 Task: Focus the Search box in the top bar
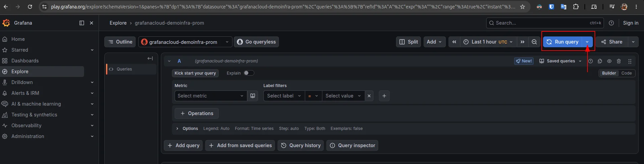tap(545, 23)
